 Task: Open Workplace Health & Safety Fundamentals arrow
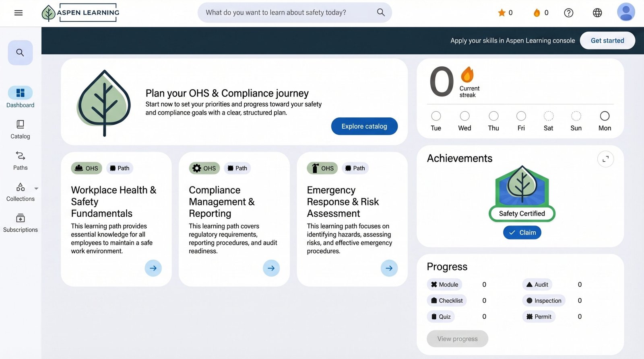[153, 268]
